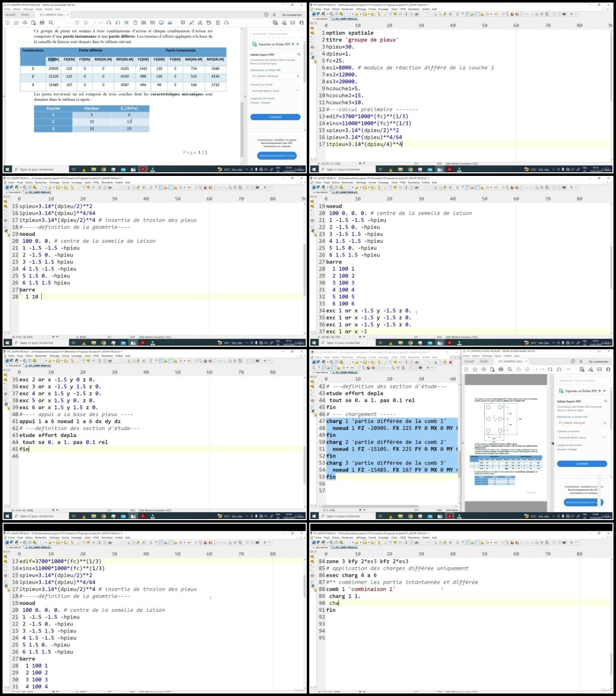
Task: Click the comment bubble icon in top-left Acrobat toolbar
Action: (x=183, y=23)
